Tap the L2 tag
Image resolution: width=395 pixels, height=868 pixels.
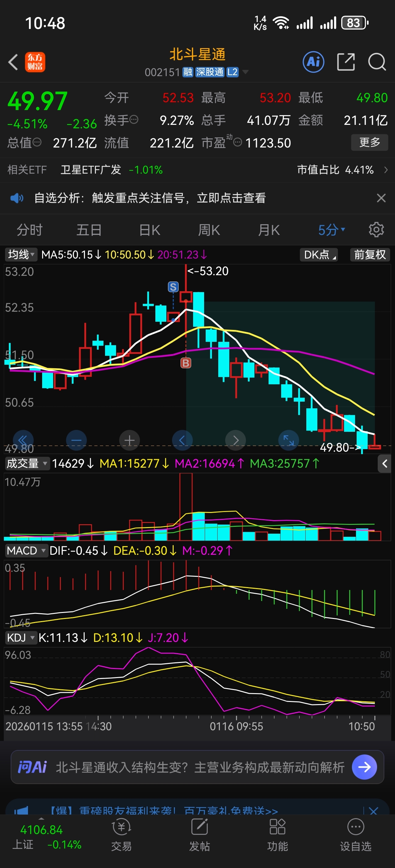tap(232, 72)
